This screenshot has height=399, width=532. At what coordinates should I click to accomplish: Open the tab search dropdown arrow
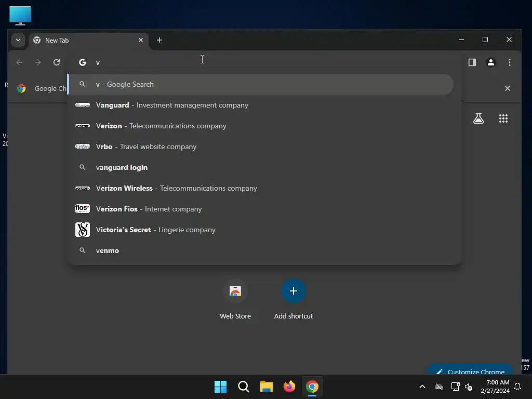[18, 40]
